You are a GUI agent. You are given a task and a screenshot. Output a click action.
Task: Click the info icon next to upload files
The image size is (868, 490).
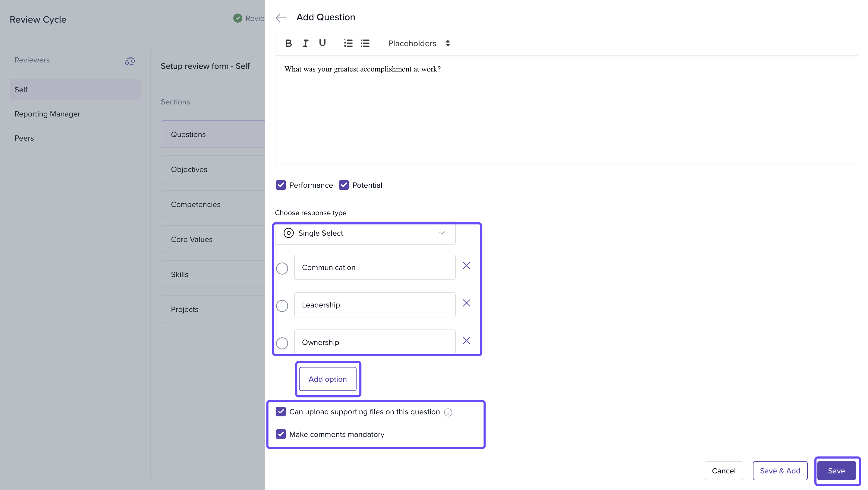click(448, 412)
